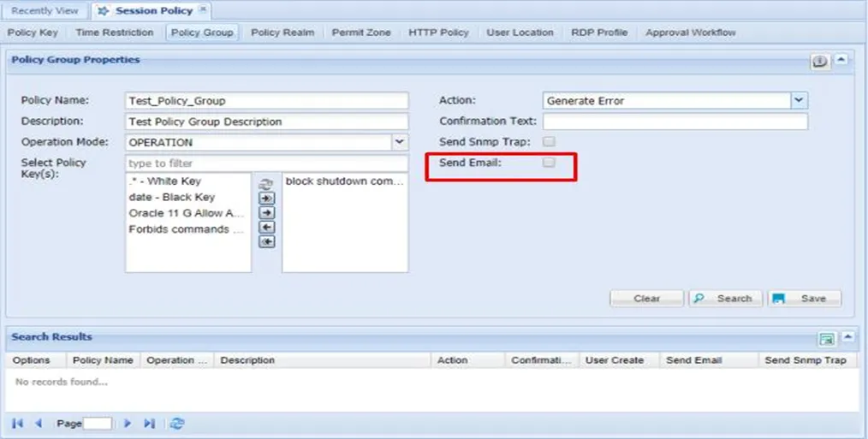Move selected policy key to the right list
Image resolution: width=868 pixels, height=439 pixels.
267,212
